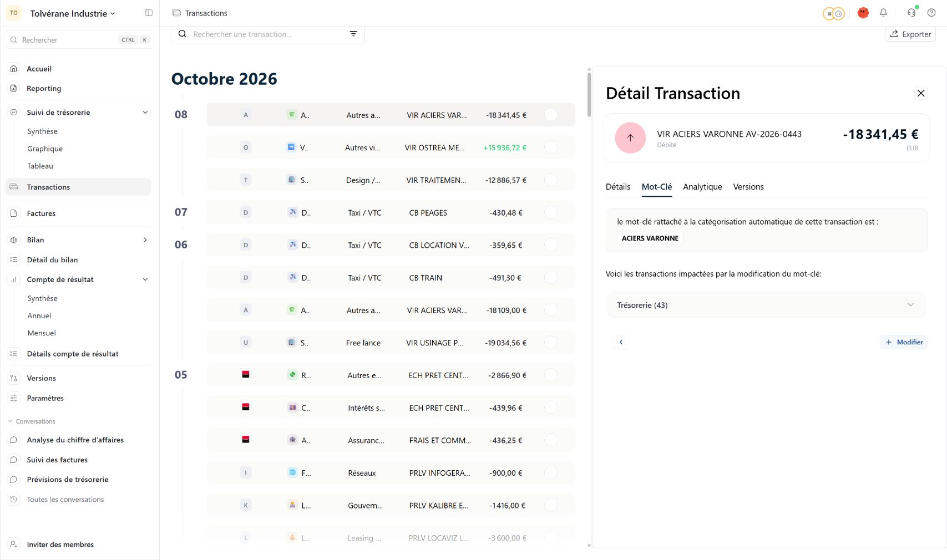Select the CB TRAIN transaction checkbox
947x560 pixels.
click(550, 278)
